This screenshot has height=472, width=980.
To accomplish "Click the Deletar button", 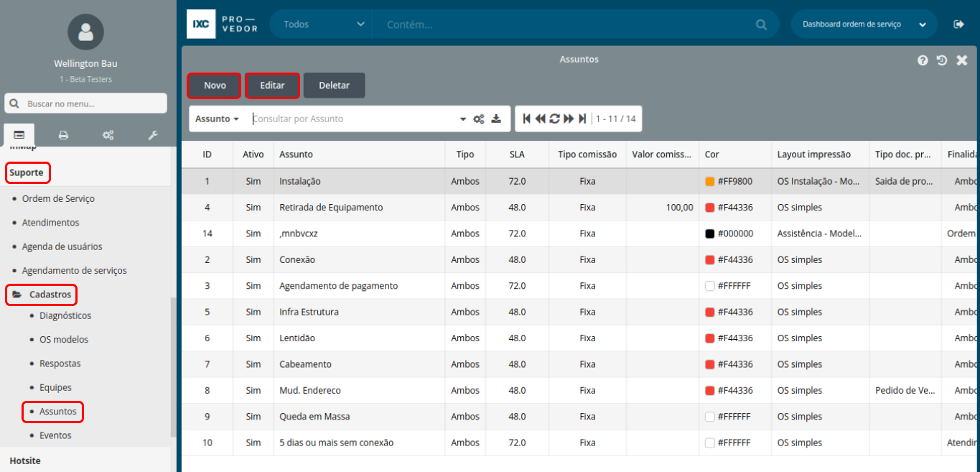I will 335,85.
